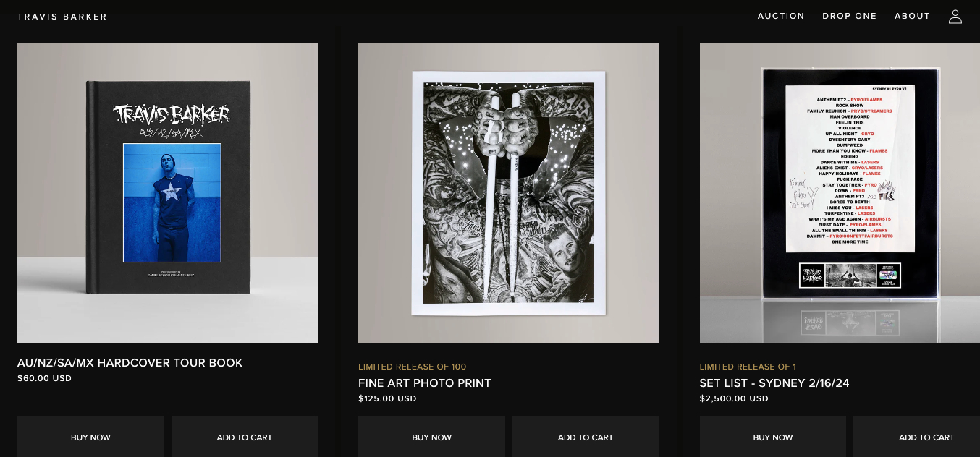Buy now the Sydney set list
Viewport: 980px width, 457px height.
point(773,437)
